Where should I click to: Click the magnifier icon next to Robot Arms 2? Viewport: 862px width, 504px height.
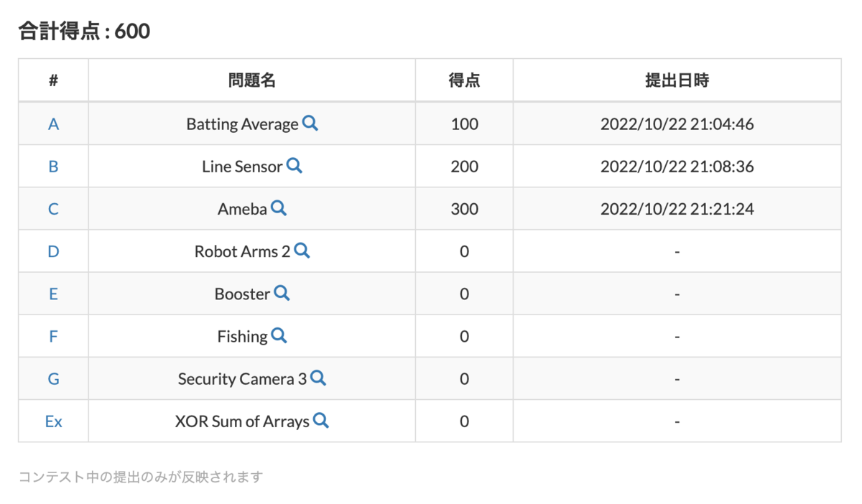coord(302,251)
